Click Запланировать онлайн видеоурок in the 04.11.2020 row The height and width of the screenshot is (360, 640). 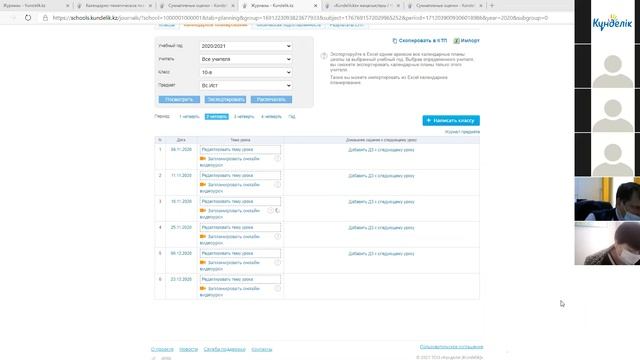pos(230,162)
